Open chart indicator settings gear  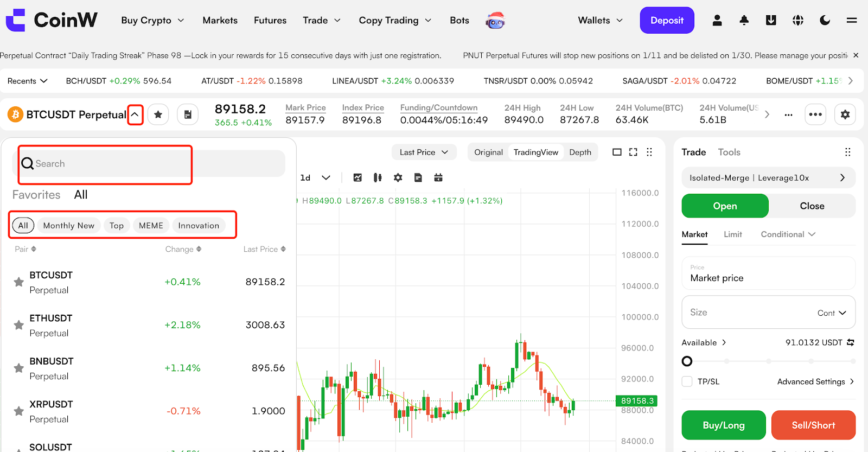(x=398, y=177)
